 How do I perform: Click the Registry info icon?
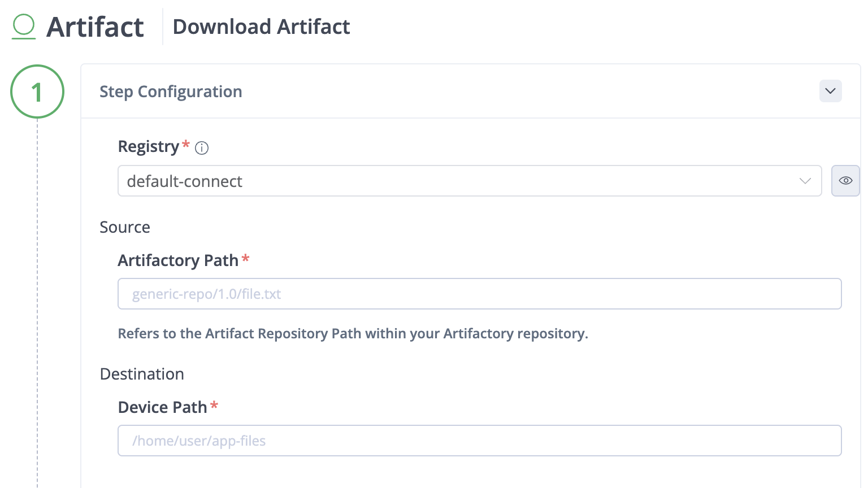pos(202,148)
